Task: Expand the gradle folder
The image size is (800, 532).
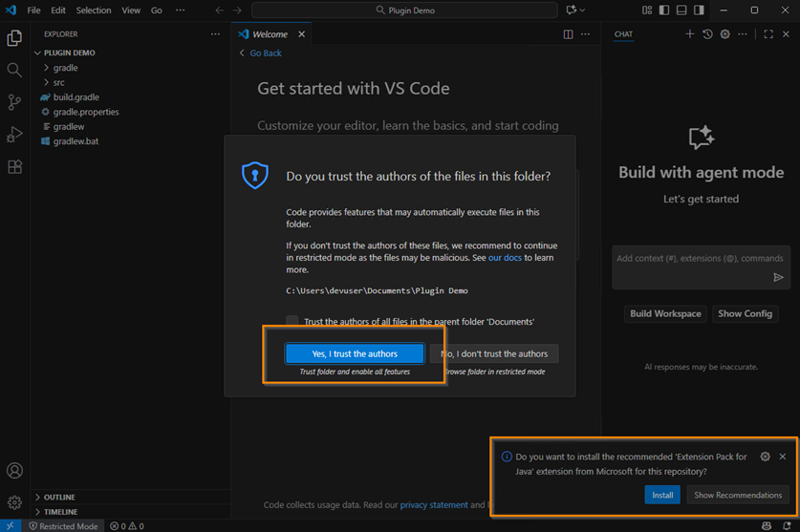Action: [47, 67]
